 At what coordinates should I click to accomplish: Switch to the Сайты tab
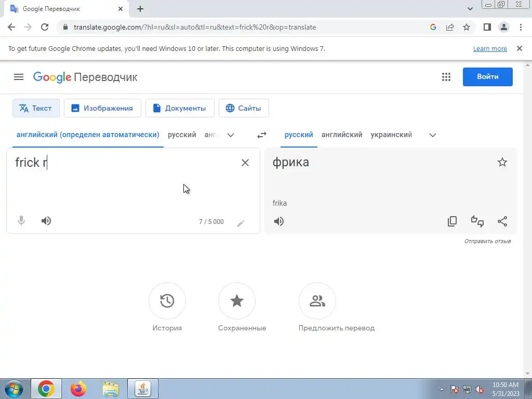[244, 108]
